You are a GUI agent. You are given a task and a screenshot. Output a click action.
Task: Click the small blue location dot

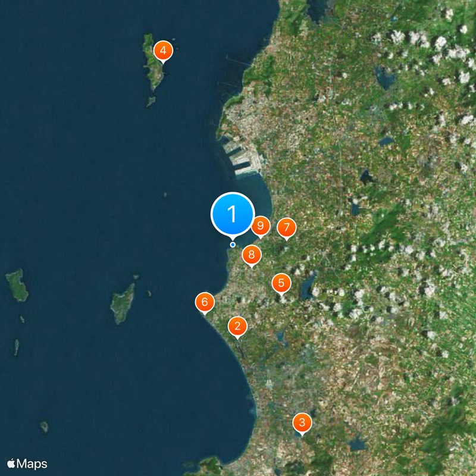tap(233, 245)
